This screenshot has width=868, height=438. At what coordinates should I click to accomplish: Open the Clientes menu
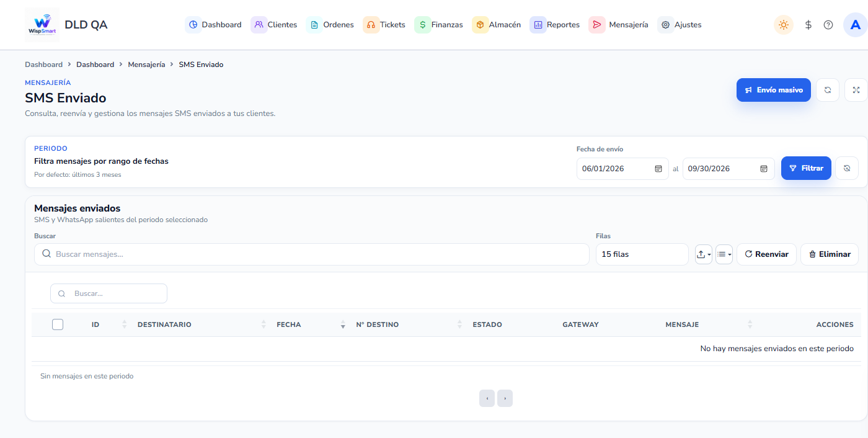(274, 25)
